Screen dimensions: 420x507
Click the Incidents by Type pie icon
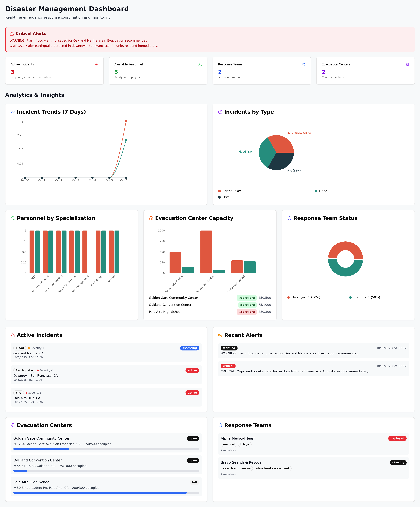[220, 112]
